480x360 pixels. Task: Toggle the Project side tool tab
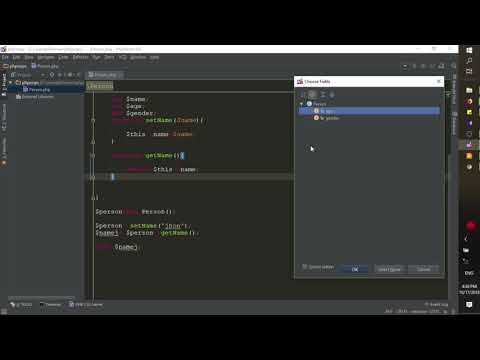pos(4,84)
